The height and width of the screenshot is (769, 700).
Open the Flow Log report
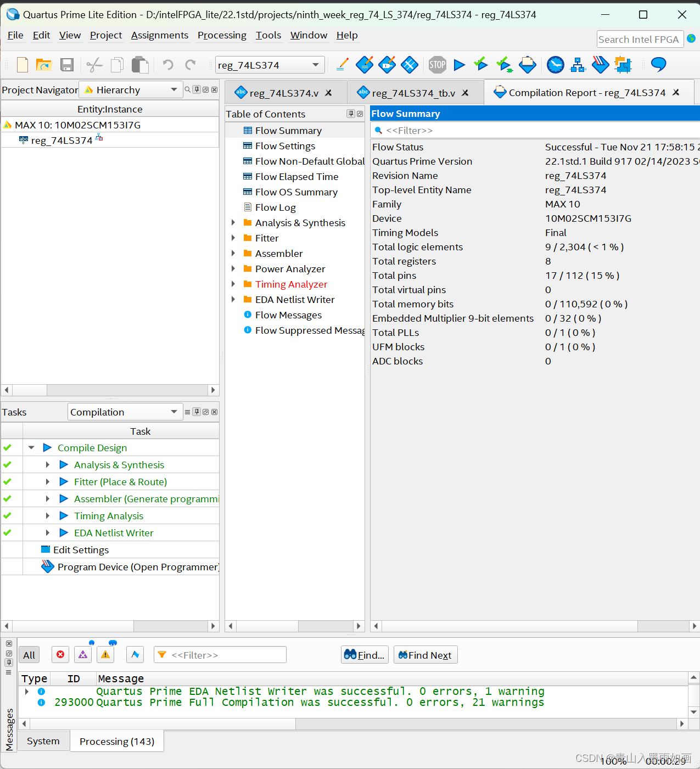coord(275,207)
